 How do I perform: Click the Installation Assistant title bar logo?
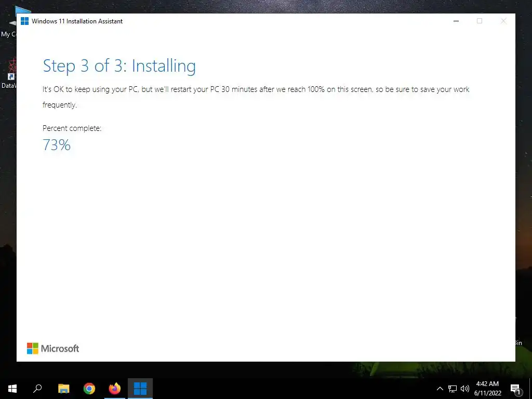coord(24,21)
